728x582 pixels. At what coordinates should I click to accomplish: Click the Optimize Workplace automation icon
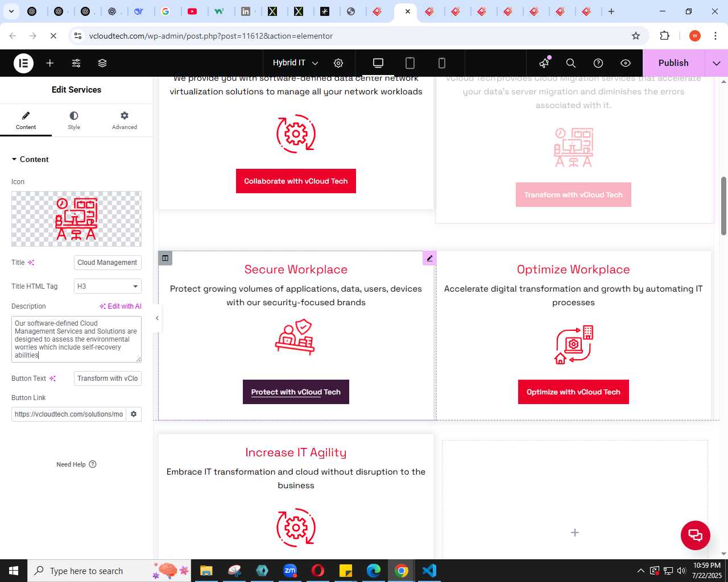(x=573, y=344)
